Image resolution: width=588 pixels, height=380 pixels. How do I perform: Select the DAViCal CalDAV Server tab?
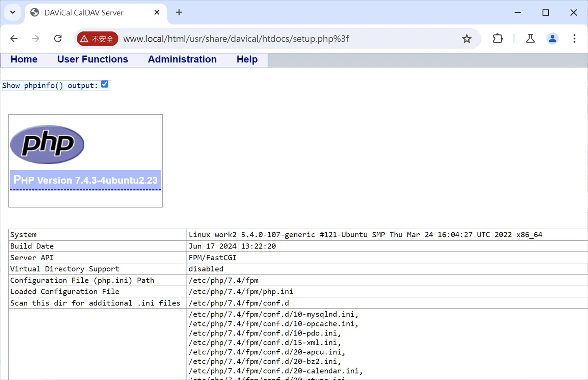click(96, 13)
